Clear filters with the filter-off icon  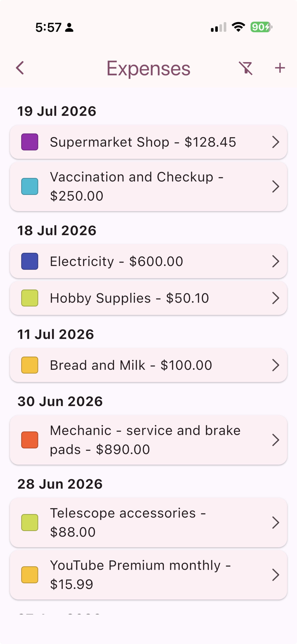click(246, 68)
